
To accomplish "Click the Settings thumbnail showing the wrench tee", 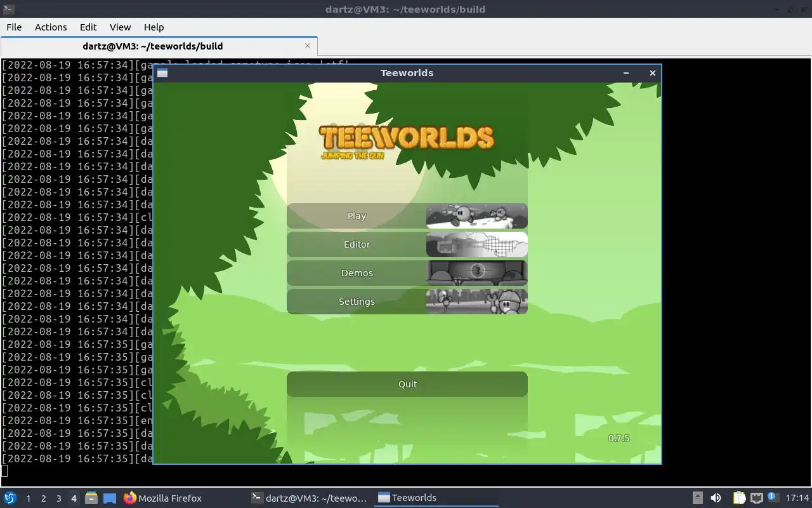I will click(x=477, y=302).
